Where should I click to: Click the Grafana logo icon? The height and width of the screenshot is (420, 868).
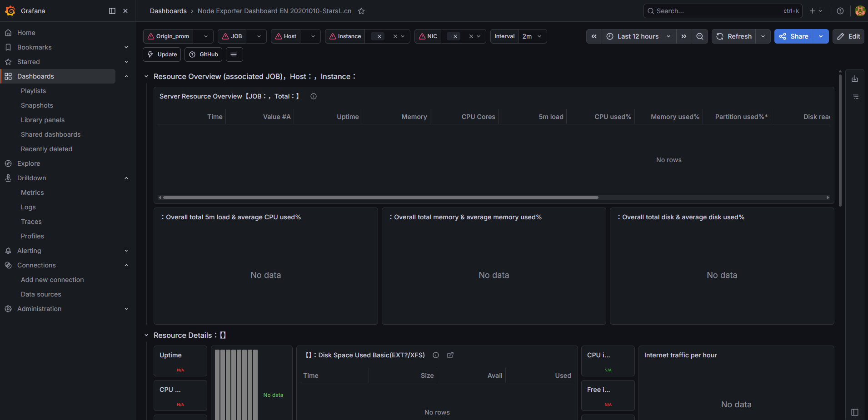point(10,11)
